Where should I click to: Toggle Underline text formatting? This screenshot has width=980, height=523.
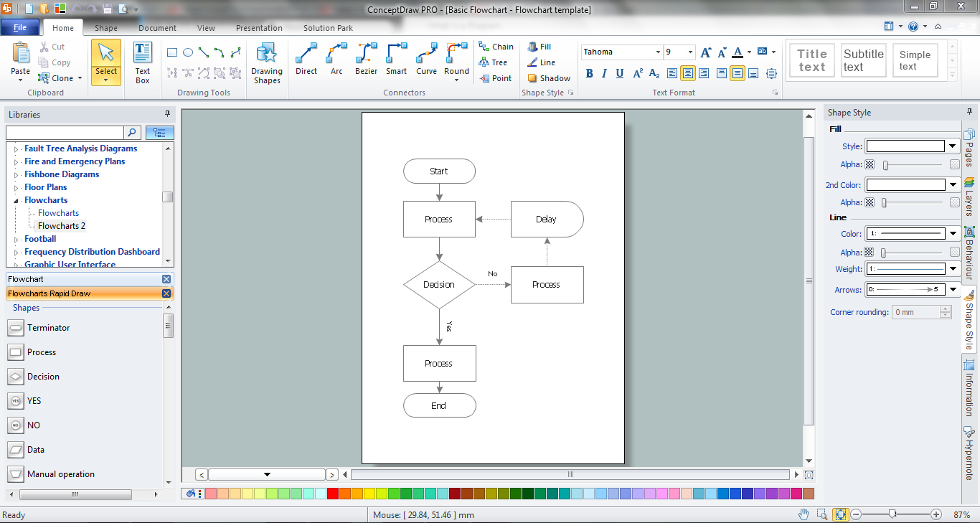(620, 73)
